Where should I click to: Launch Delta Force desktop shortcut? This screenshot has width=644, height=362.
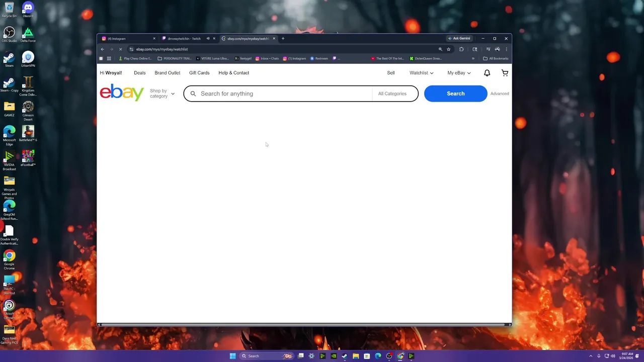[x=28, y=34]
